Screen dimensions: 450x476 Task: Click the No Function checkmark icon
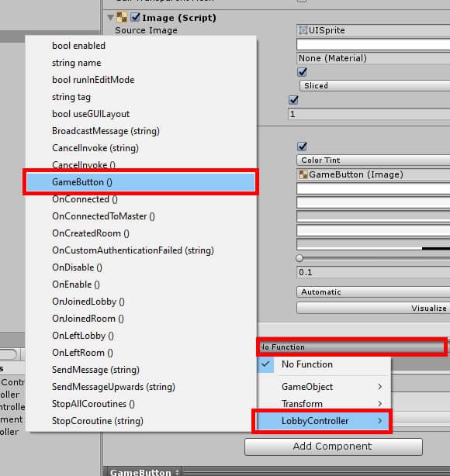265,364
